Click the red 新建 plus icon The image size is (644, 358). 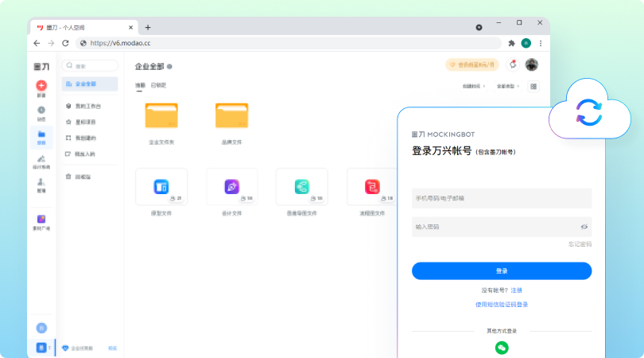click(x=41, y=85)
